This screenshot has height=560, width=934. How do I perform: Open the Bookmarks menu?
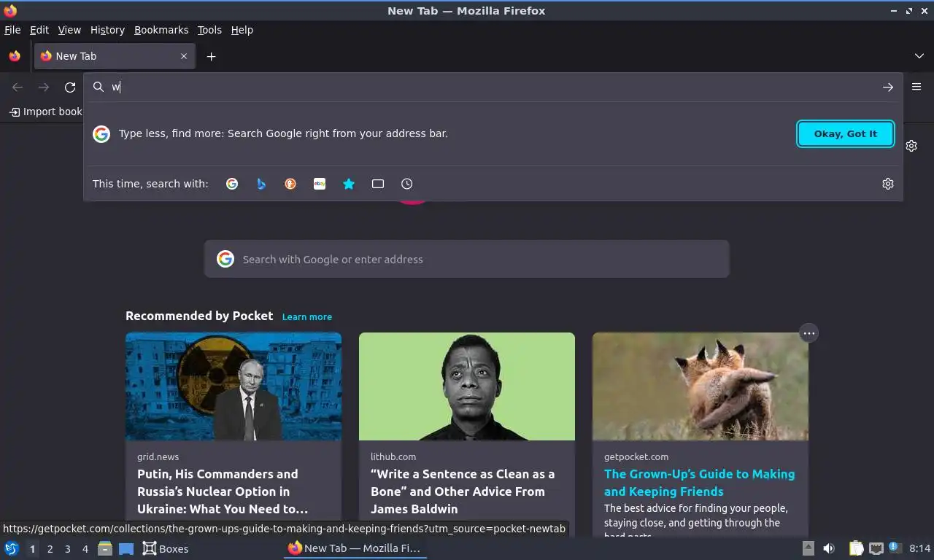[161, 30]
